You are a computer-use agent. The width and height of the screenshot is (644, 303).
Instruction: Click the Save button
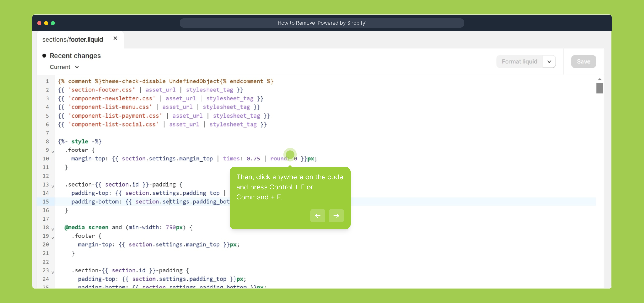click(583, 62)
